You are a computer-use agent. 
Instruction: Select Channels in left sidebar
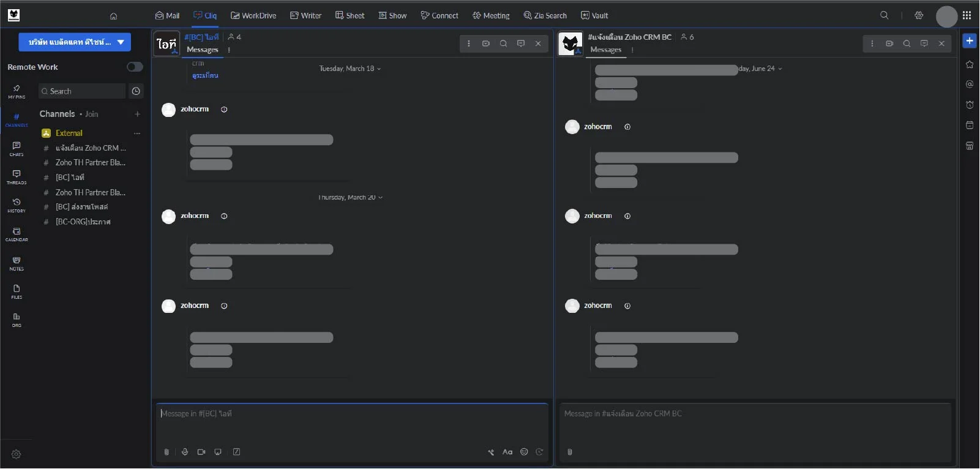tap(17, 120)
